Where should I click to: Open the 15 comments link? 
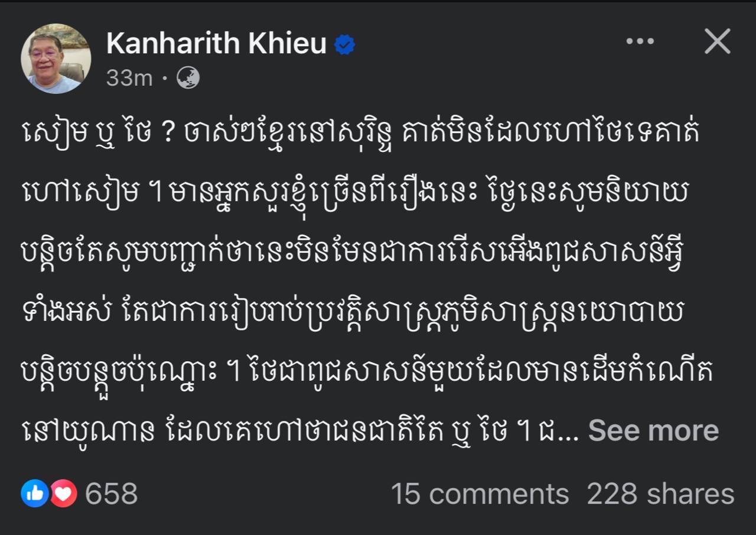coord(480,494)
